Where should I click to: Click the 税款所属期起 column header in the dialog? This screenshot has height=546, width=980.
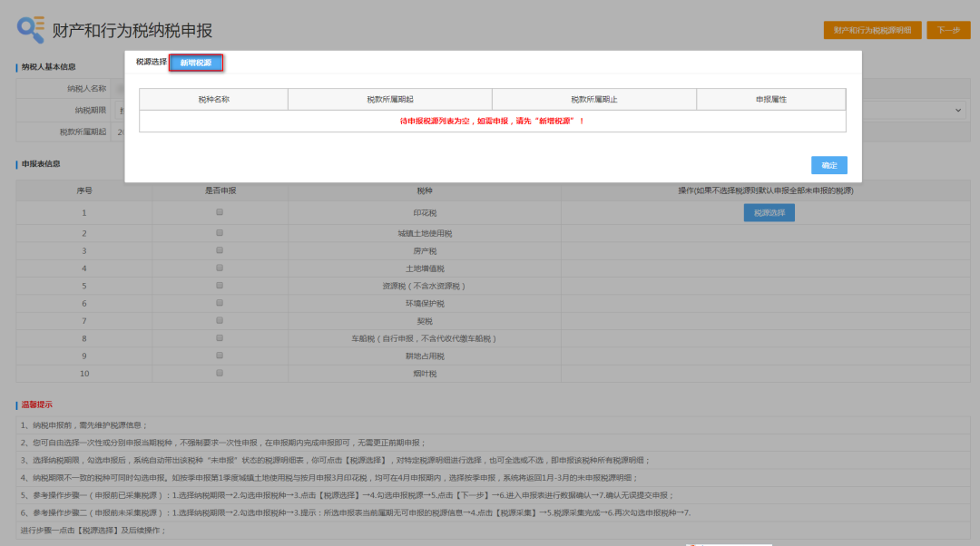389,99
